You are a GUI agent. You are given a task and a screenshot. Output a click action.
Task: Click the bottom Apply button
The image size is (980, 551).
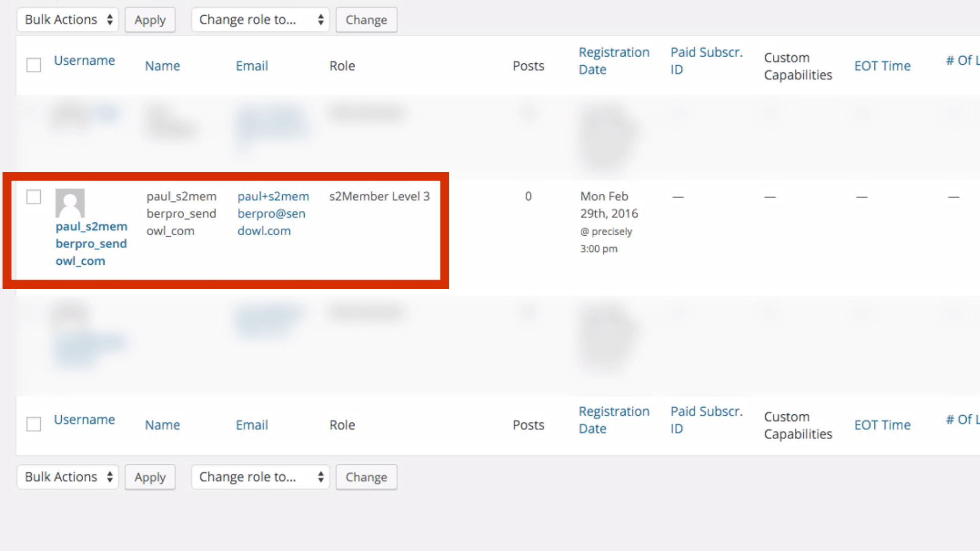tap(150, 477)
